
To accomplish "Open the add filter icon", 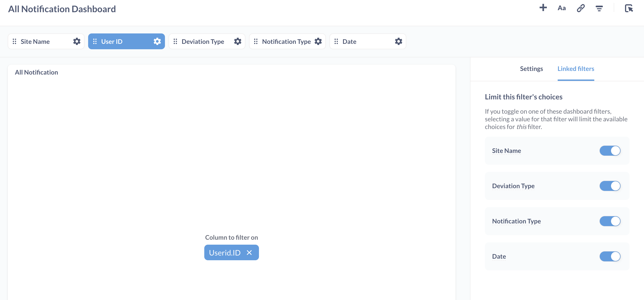I will (x=599, y=8).
